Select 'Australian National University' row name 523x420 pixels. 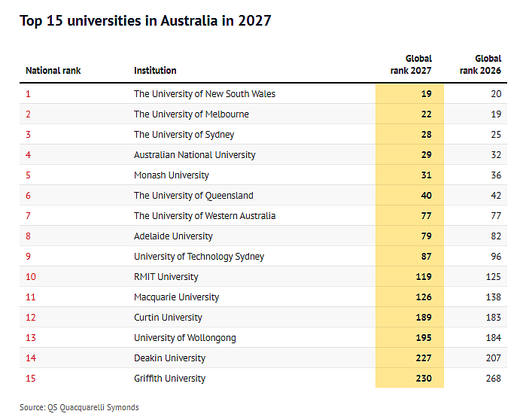[x=194, y=155]
